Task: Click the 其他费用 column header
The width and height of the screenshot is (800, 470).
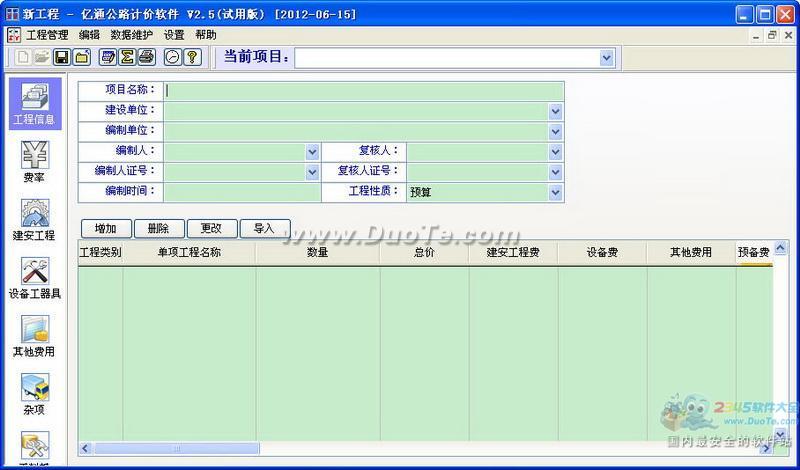Action: click(691, 253)
